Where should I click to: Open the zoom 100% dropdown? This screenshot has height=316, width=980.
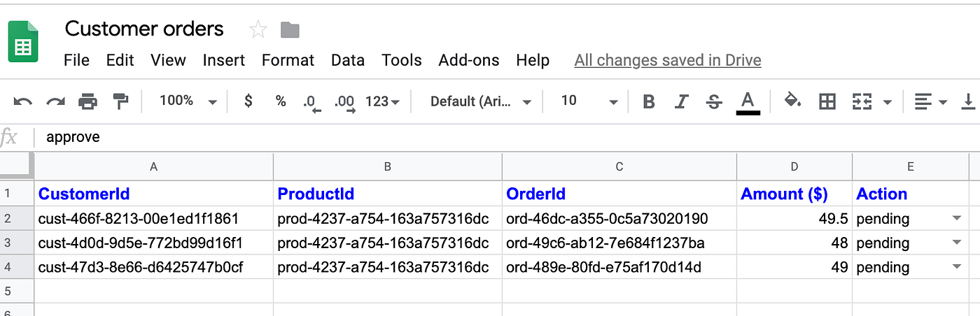pos(188,101)
